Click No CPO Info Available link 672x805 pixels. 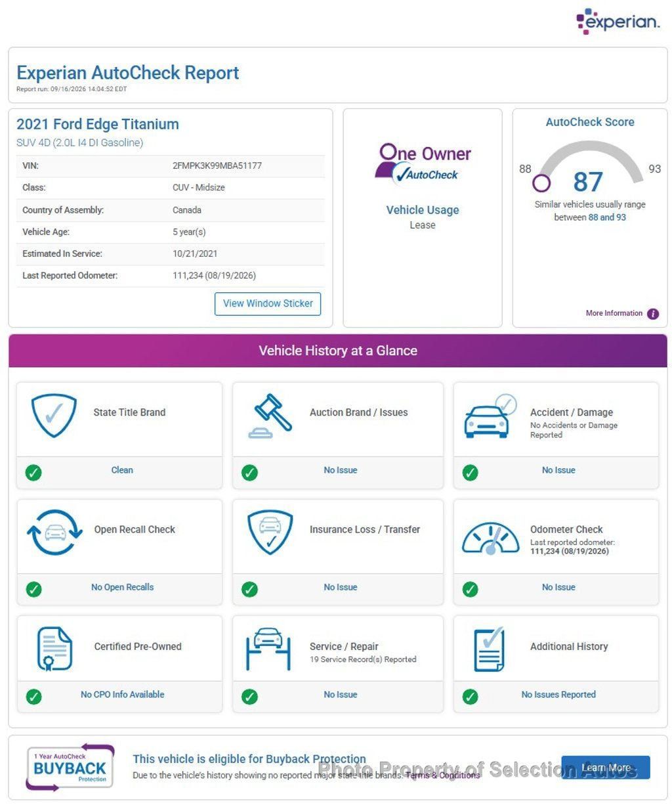(122, 694)
